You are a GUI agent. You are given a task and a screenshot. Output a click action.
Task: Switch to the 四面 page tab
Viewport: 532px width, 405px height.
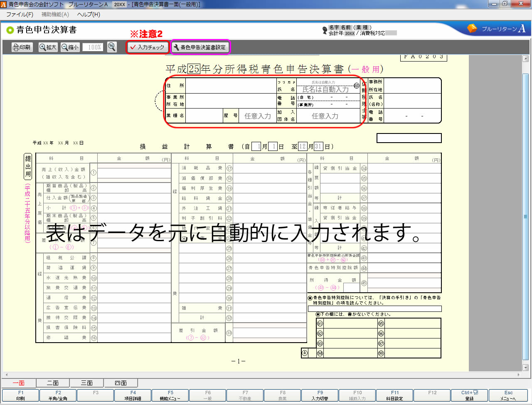pyautogui.click(x=121, y=383)
